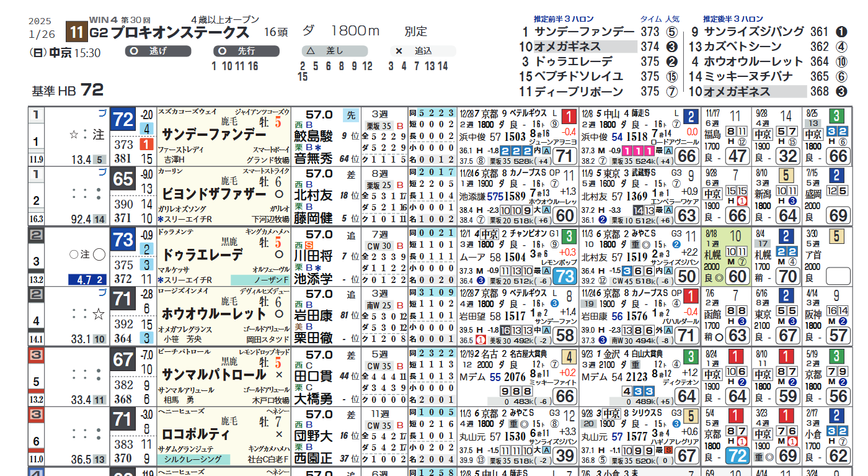
Task: Click the green 3rd-place badge in ドゥラエレーデ's チャンピオン result
Action: [569, 236]
